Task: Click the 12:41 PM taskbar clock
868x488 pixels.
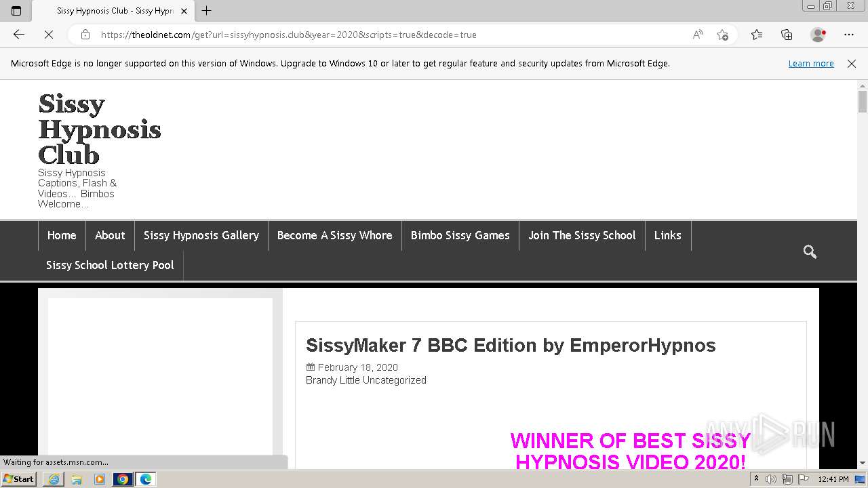Action: (x=833, y=479)
